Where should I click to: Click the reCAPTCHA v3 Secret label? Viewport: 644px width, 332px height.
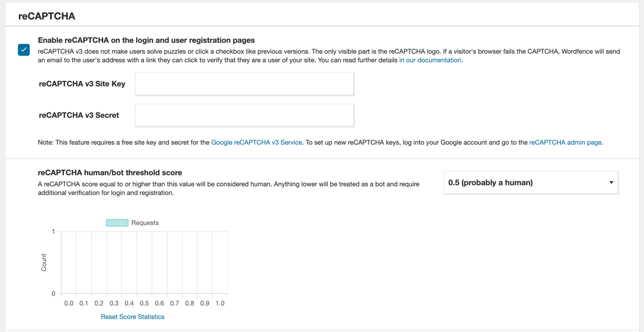tap(79, 115)
